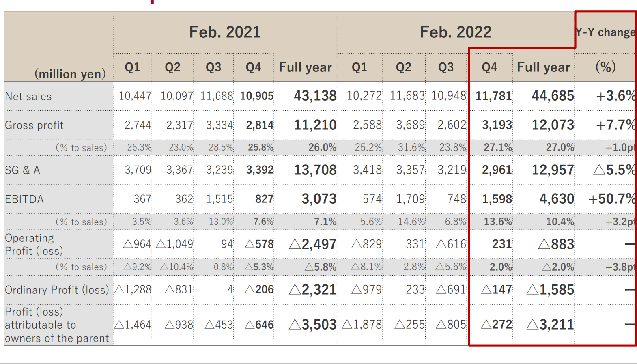637x364 pixels.
Task: Click net sales value 11,688
Action: (x=216, y=96)
